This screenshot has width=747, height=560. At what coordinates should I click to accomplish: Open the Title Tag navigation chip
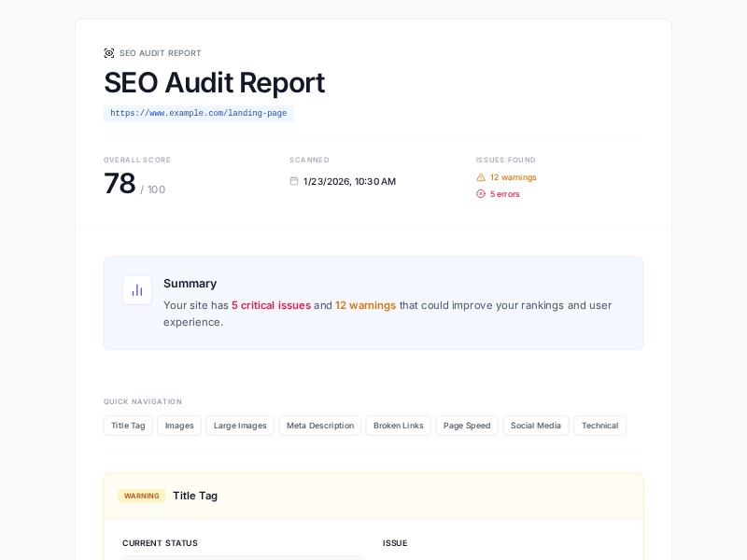(128, 426)
